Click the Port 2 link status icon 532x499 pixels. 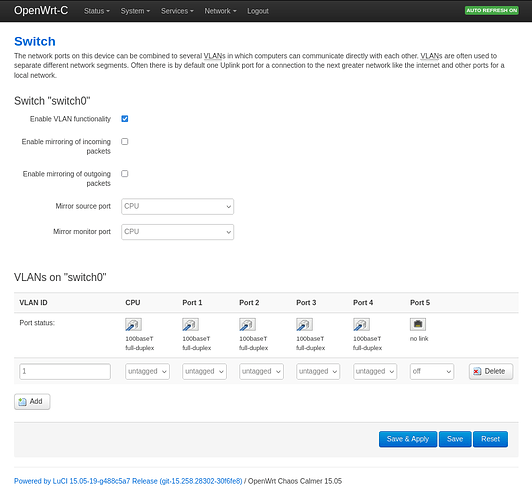click(x=247, y=324)
